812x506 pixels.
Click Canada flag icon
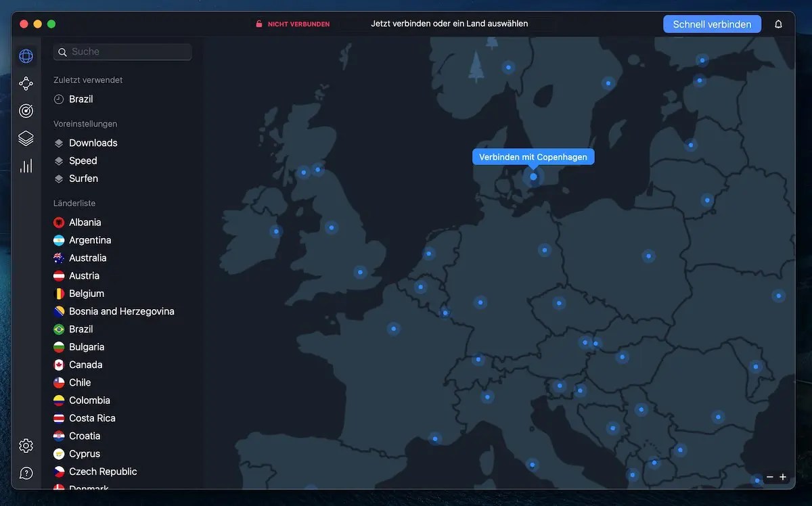point(59,365)
